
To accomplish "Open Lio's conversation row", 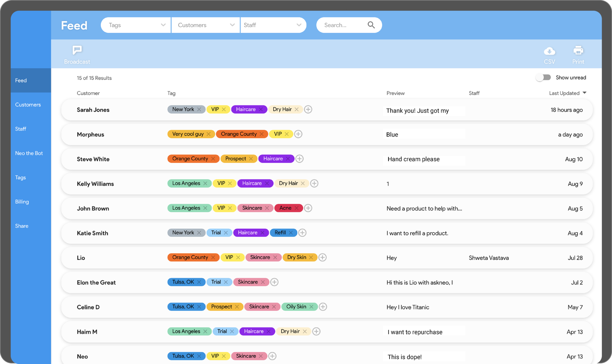I will click(81, 258).
